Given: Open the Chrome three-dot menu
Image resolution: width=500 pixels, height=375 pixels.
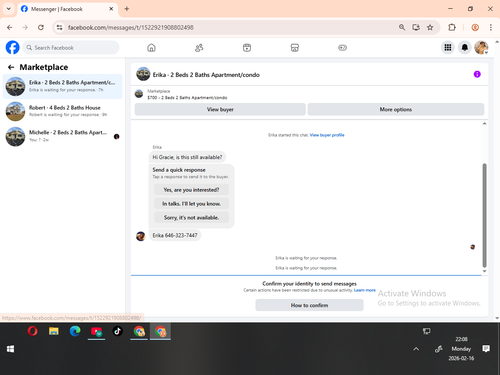Looking at the screenshot, I should click(491, 27).
